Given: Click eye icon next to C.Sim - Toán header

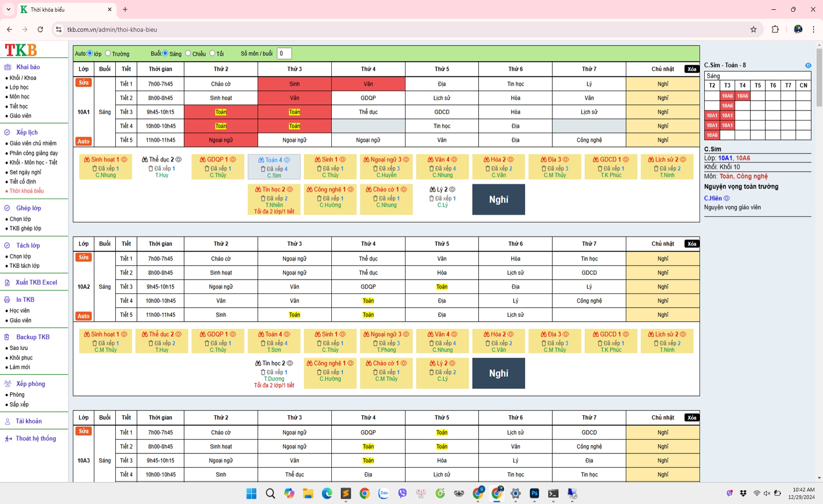Looking at the screenshot, I should (x=808, y=65).
